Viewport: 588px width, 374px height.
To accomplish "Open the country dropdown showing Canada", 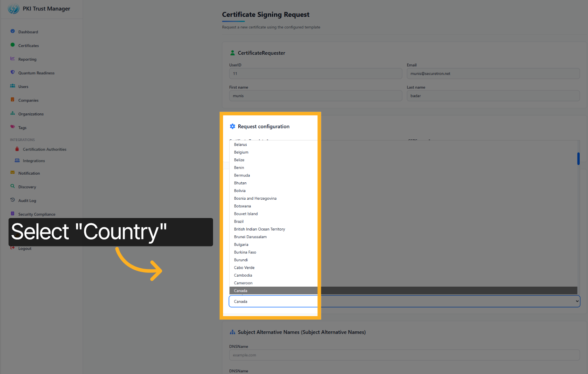I will (x=403, y=301).
